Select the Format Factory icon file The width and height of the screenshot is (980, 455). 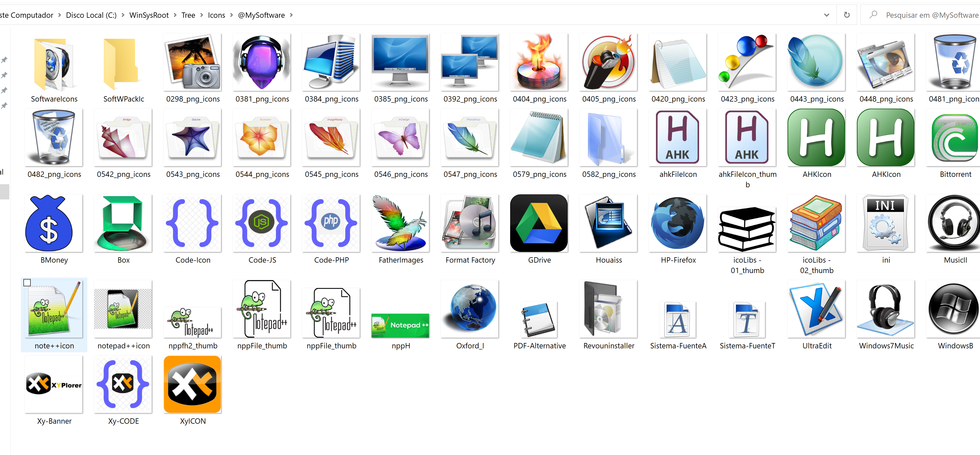(470, 223)
